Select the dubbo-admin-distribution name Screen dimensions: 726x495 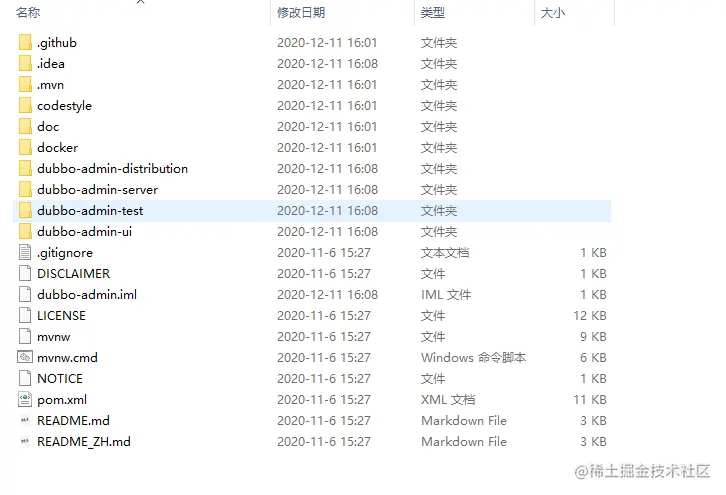pyautogui.click(x=113, y=169)
